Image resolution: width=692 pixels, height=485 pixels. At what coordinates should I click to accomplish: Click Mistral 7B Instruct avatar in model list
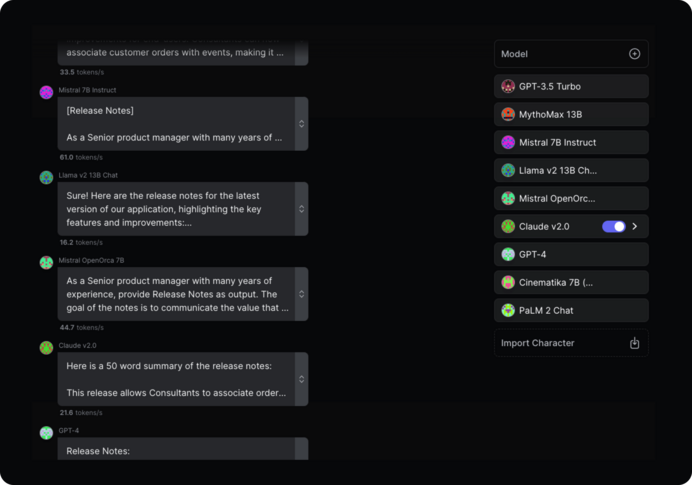point(508,142)
